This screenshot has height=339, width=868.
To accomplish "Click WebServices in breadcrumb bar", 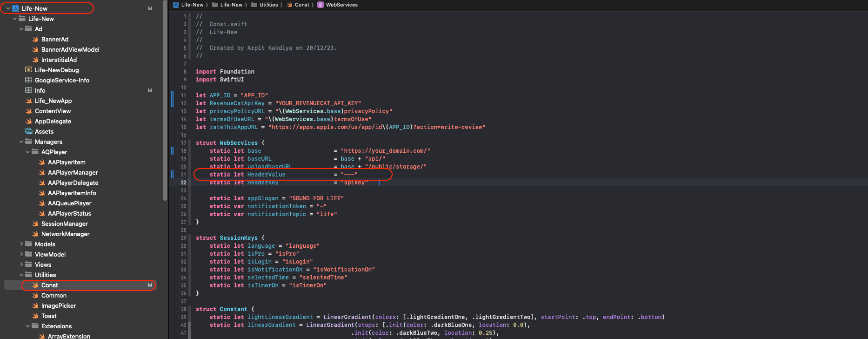I will point(338,5).
